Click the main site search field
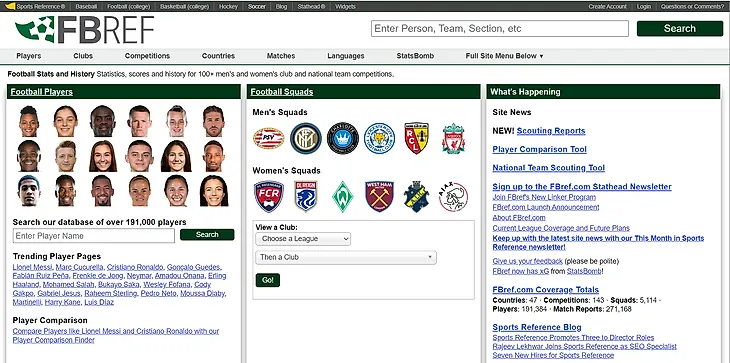The image size is (730, 363). pyautogui.click(x=500, y=28)
